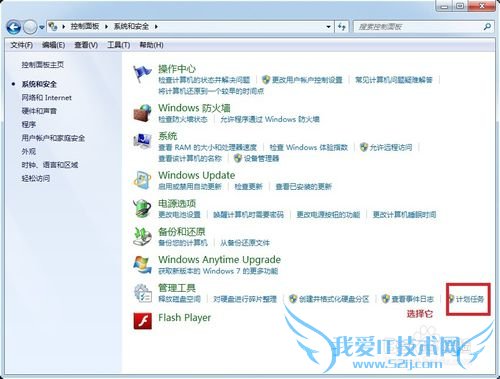Click 对硬盘进行碎片整理 link

pyautogui.click(x=245, y=299)
